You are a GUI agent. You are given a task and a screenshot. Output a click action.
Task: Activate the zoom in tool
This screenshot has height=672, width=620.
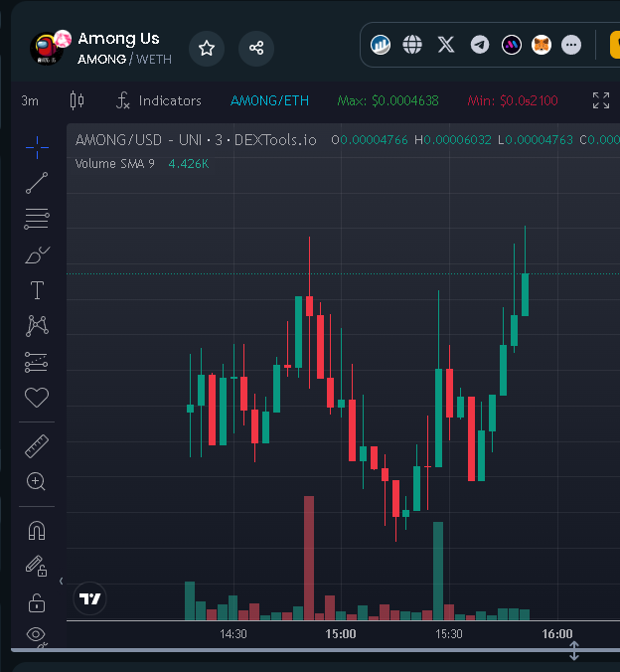pos(36,481)
